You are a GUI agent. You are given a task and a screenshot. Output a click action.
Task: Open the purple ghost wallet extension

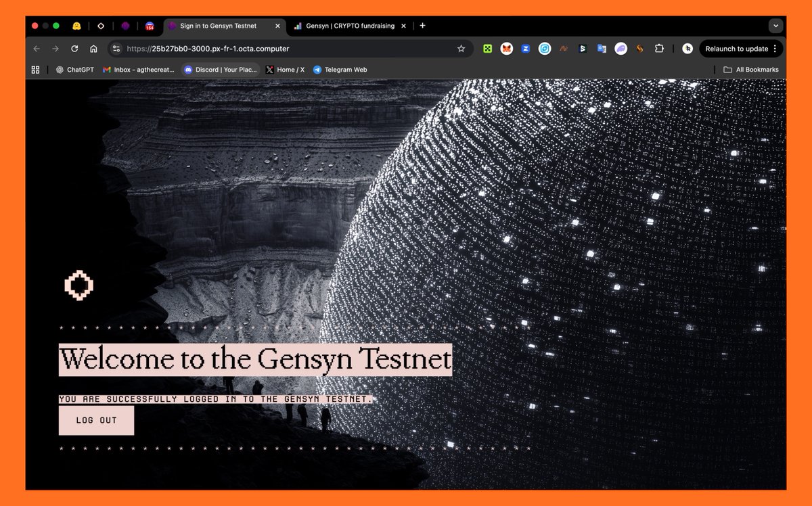(621, 49)
